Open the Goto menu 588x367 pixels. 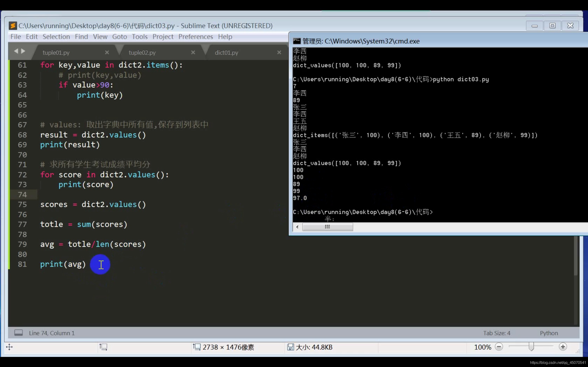[119, 37]
